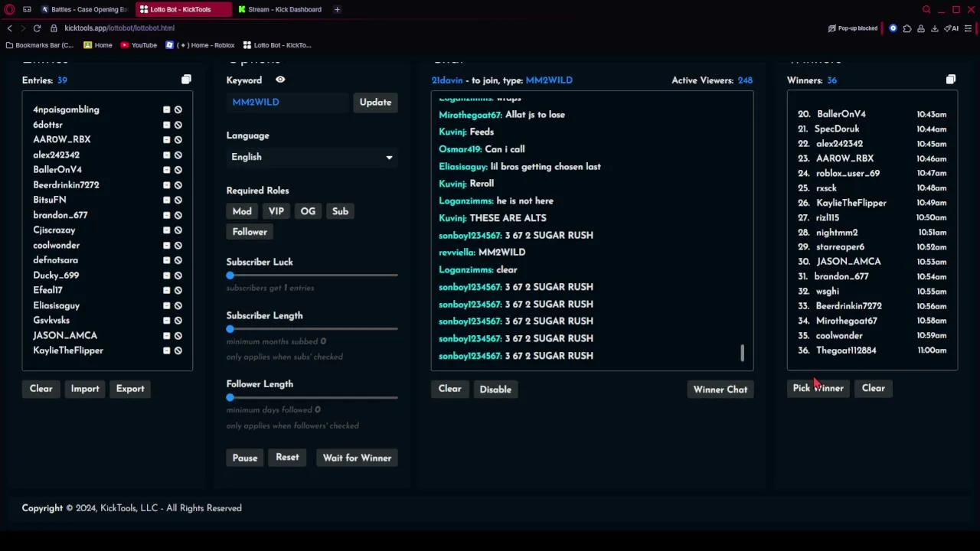Image resolution: width=980 pixels, height=551 pixels.
Task: Toggle the Sub required role
Action: (x=340, y=211)
